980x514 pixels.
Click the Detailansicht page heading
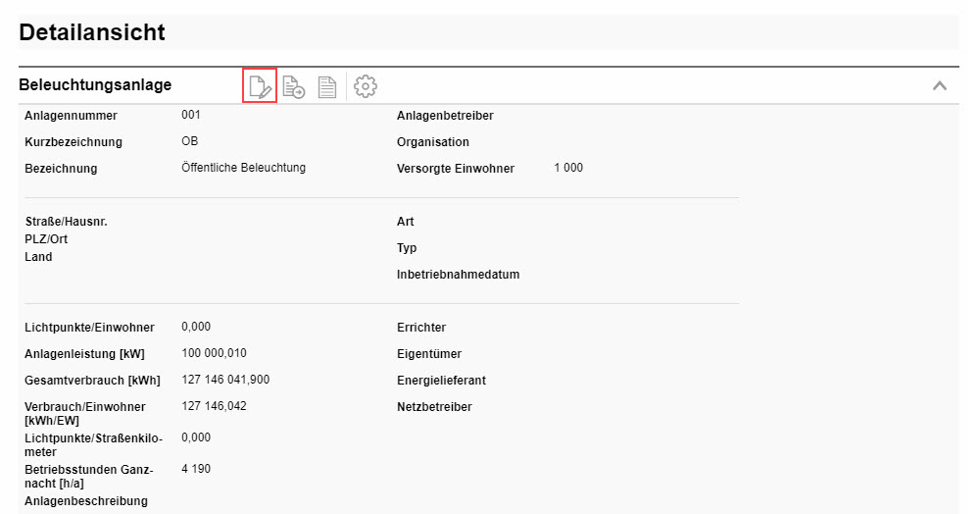click(92, 32)
